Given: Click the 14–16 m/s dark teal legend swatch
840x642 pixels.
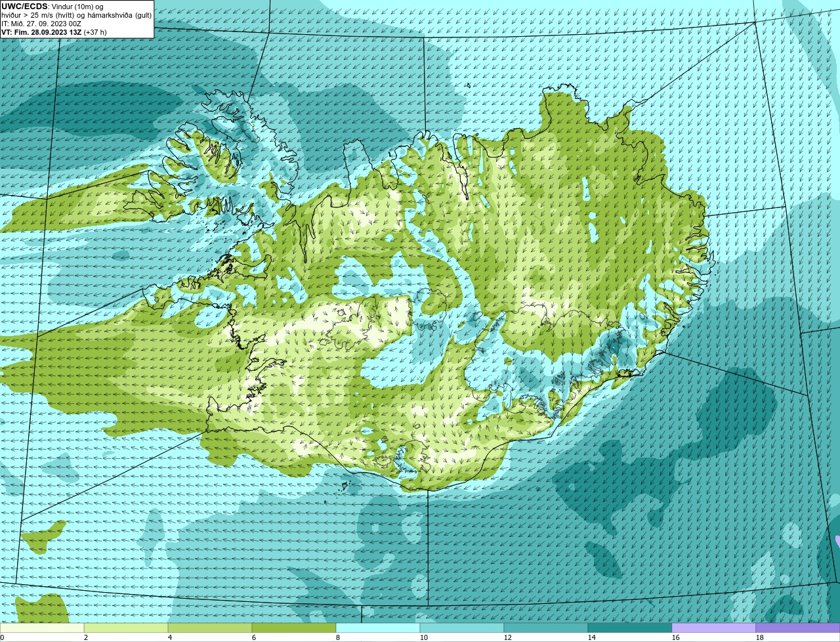Looking at the screenshot, I should coord(630,628).
